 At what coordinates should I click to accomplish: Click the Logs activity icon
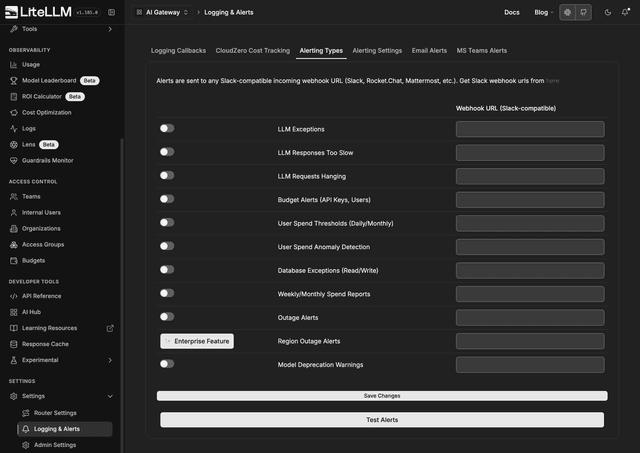[x=13, y=129]
